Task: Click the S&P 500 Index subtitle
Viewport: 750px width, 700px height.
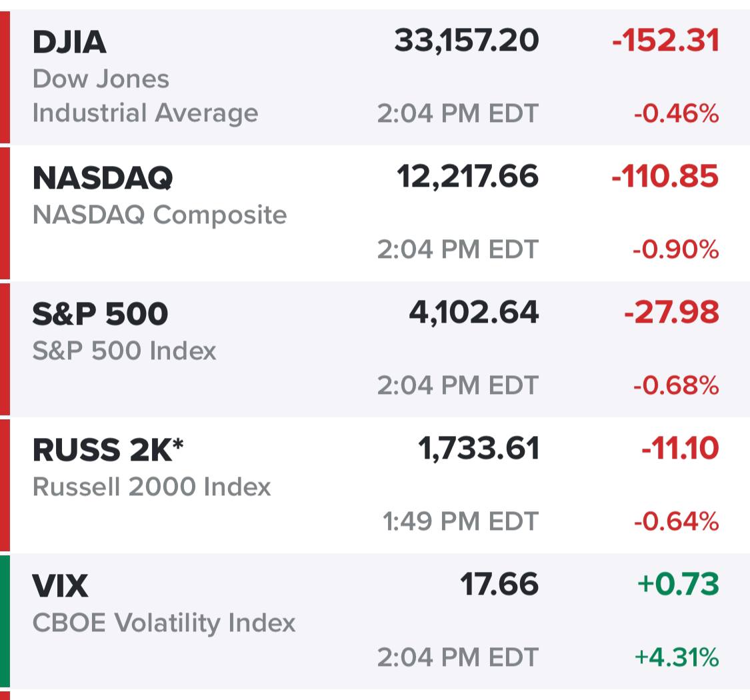Action: point(124,351)
